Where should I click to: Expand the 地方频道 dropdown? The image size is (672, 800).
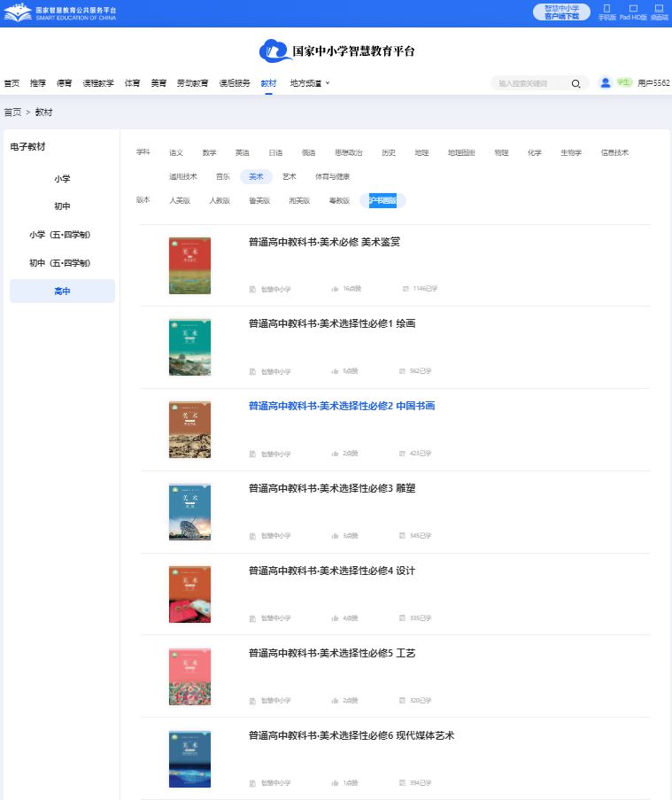point(310,83)
